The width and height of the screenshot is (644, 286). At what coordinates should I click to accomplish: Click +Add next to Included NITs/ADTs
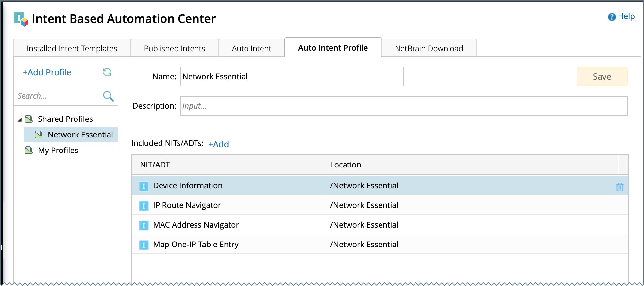218,144
